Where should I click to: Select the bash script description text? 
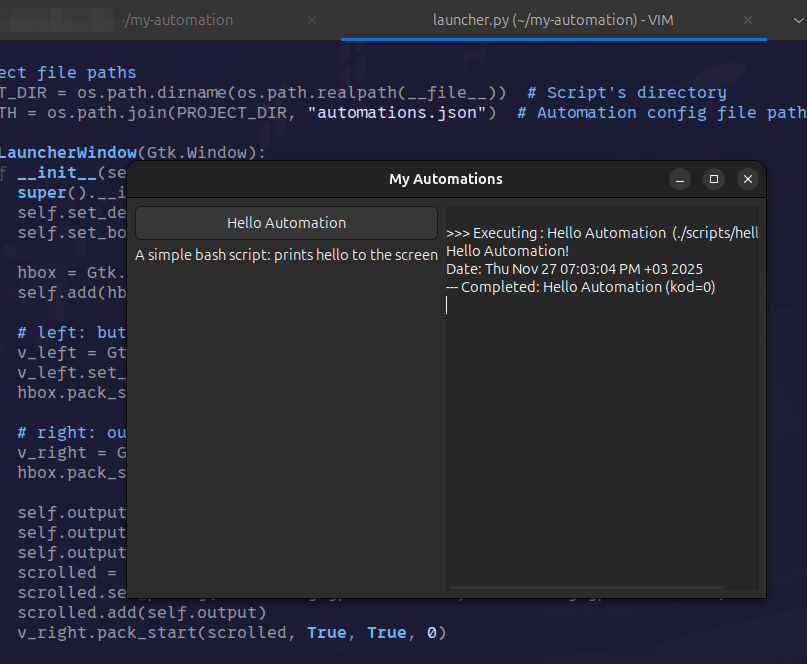(284, 255)
